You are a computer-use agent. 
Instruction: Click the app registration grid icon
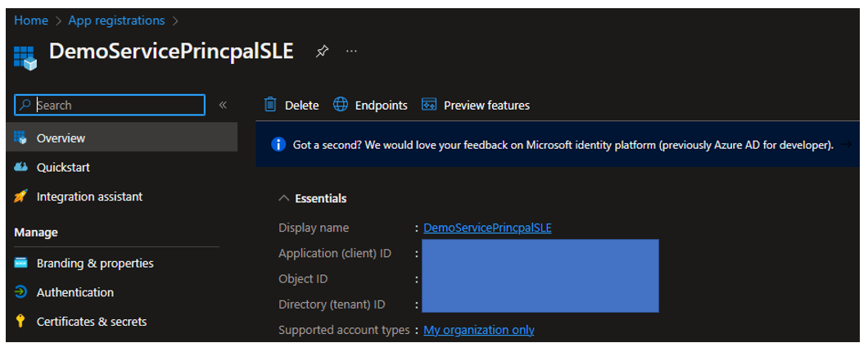(x=25, y=58)
